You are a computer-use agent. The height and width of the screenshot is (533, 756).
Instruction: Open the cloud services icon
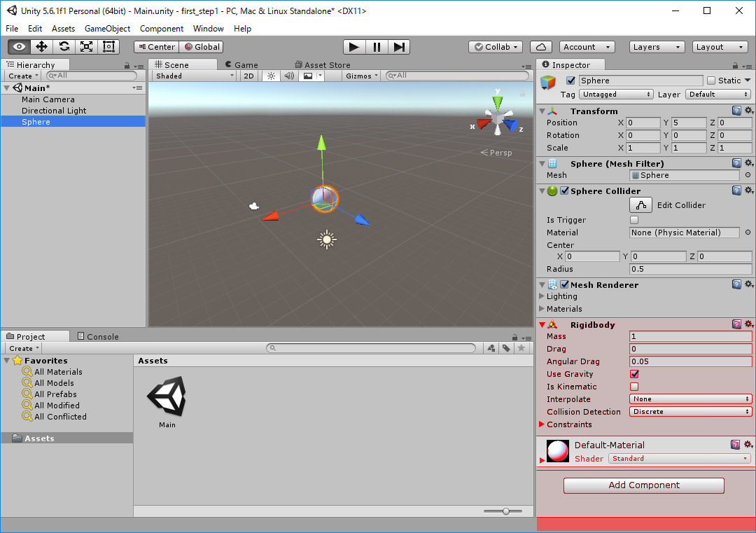540,47
